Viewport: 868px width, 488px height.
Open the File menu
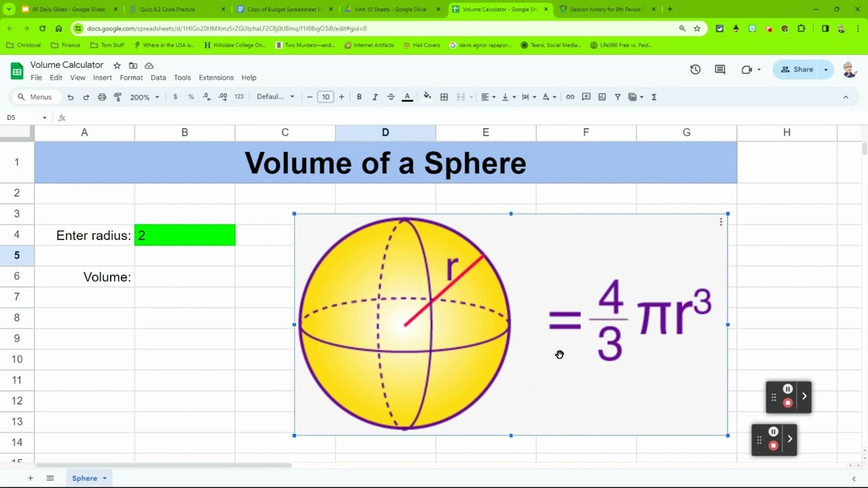pyautogui.click(x=36, y=77)
